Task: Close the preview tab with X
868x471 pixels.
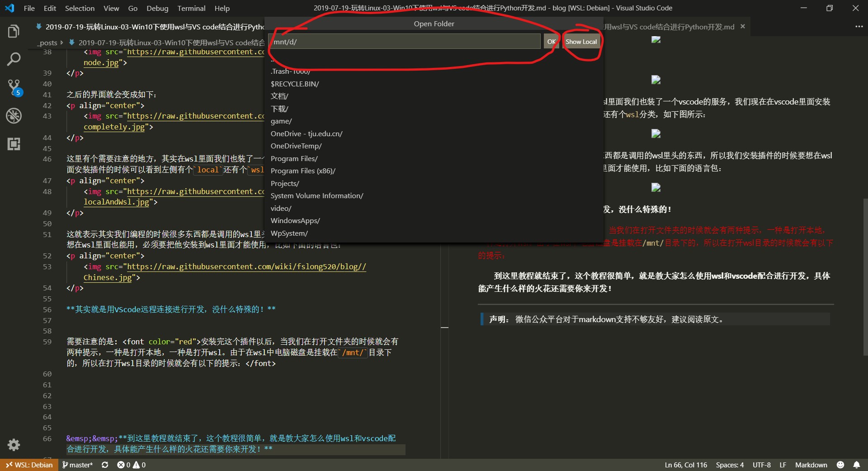Action: (742, 27)
